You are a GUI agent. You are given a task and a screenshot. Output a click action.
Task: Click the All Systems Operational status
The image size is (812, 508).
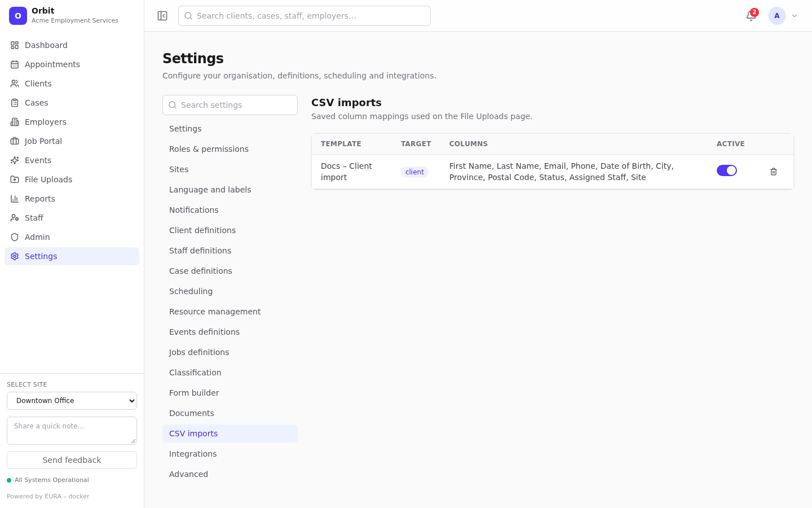coord(48,480)
